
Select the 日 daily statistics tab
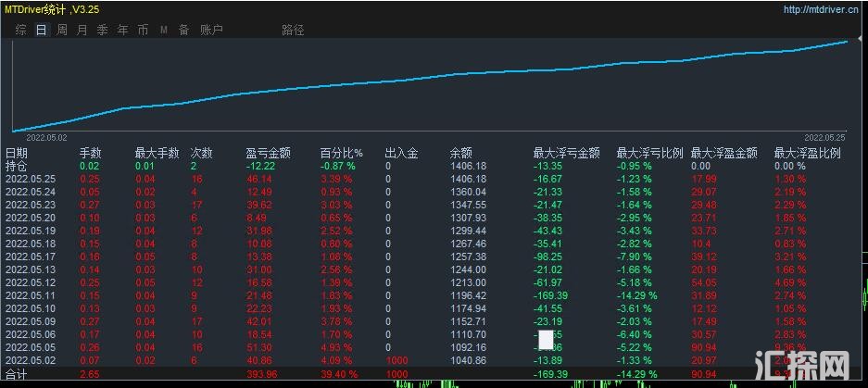click(x=41, y=30)
